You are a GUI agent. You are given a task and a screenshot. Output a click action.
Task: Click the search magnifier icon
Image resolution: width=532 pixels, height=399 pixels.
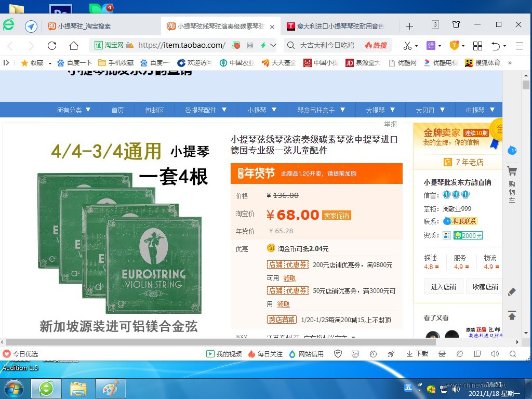(291, 45)
